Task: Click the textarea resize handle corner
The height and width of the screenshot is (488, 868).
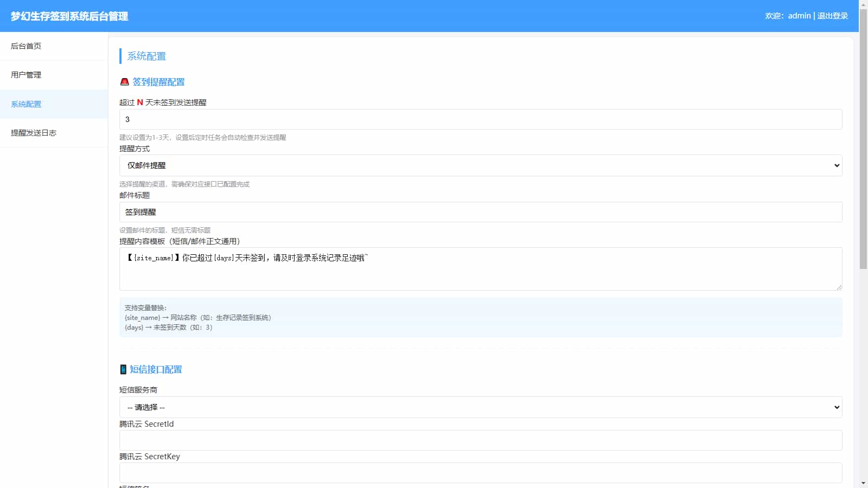Action: tap(839, 287)
